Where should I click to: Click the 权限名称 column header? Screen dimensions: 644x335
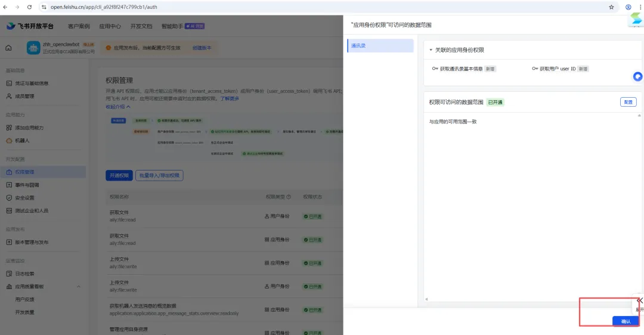[119, 197]
